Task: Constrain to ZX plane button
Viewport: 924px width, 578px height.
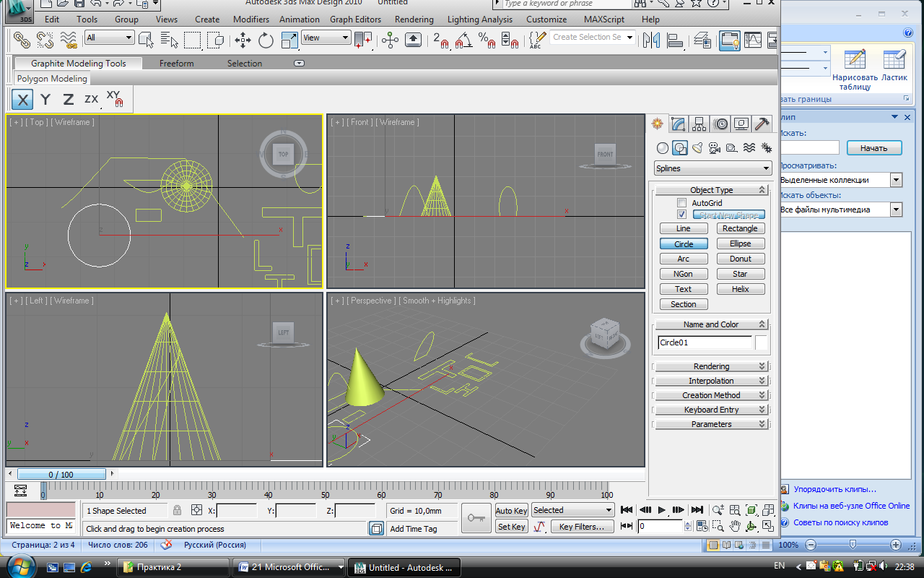Action: click(91, 100)
